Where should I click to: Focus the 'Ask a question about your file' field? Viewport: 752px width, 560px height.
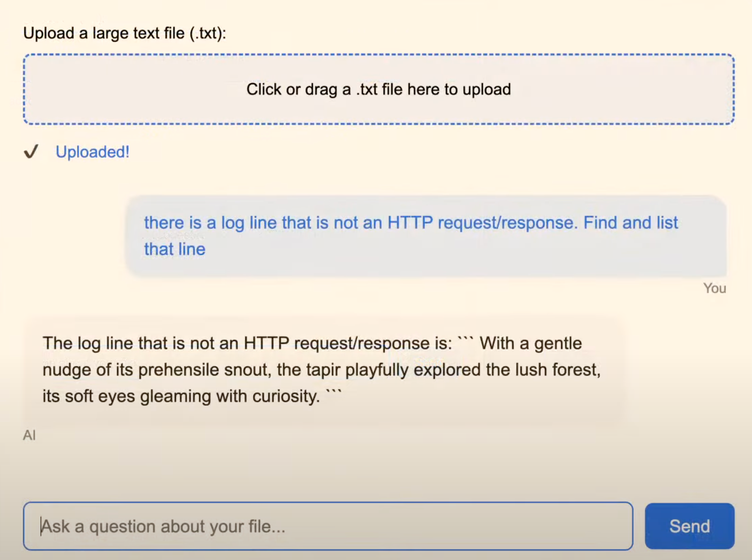328,526
